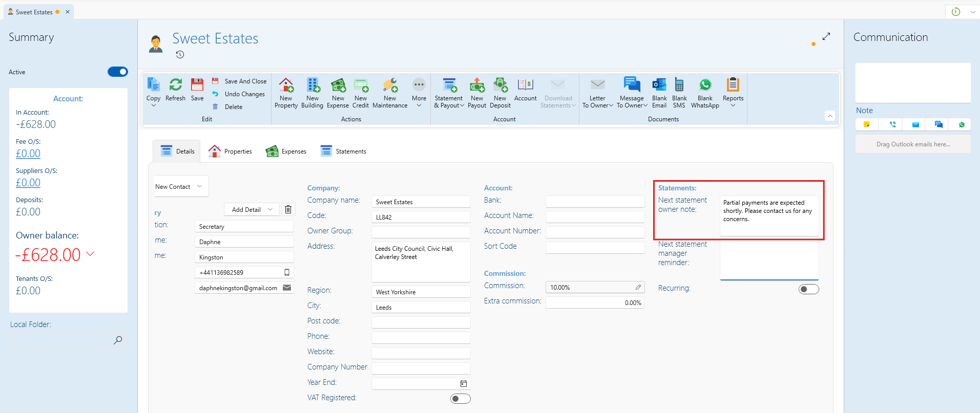Switch to the Properties tab

[x=231, y=151]
